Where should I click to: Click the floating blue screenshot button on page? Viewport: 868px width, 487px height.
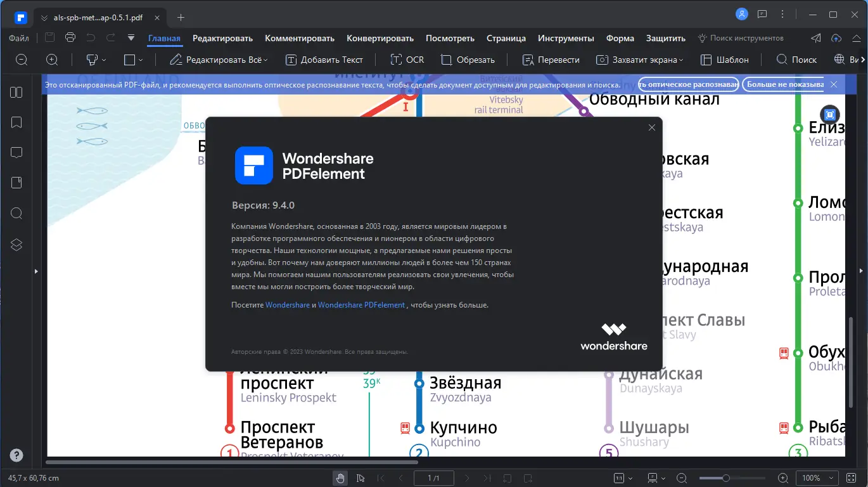[x=830, y=115]
